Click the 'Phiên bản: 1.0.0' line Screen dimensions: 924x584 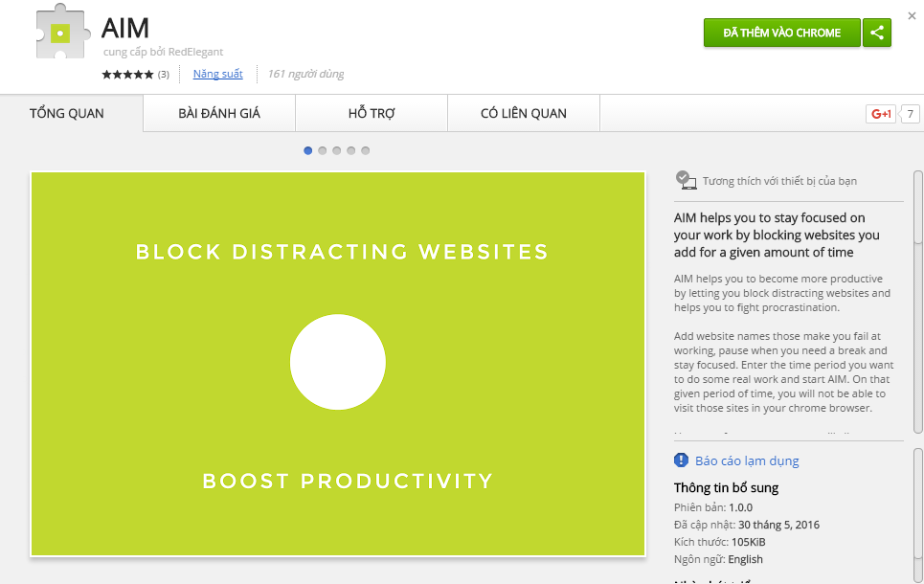click(x=713, y=507)
